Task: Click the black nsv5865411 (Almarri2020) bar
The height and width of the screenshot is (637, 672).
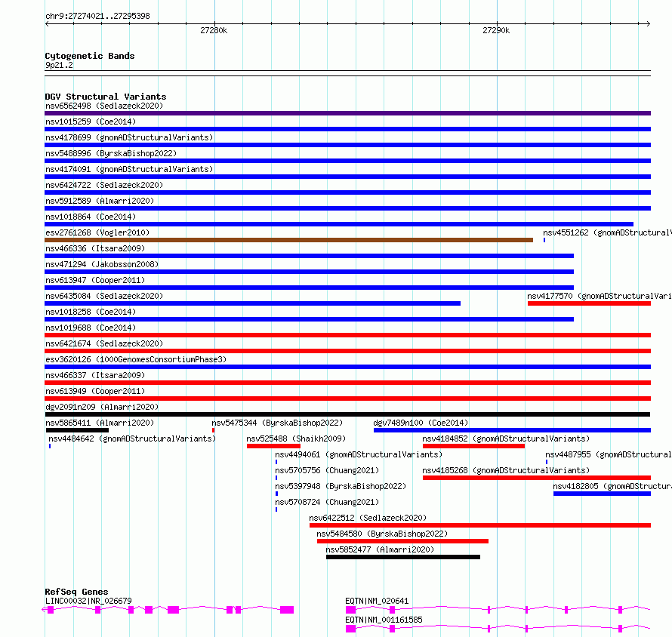Action: pos(78,430)
